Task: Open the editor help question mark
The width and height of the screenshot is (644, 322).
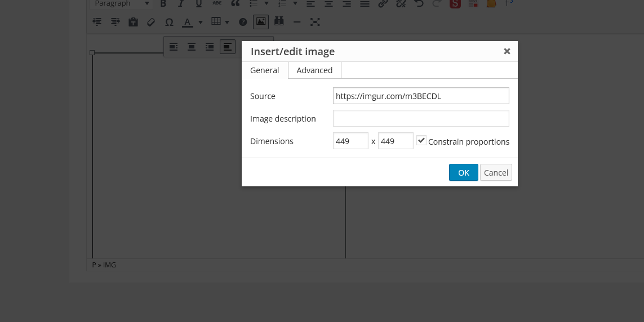Action: (x=243, y=22)
